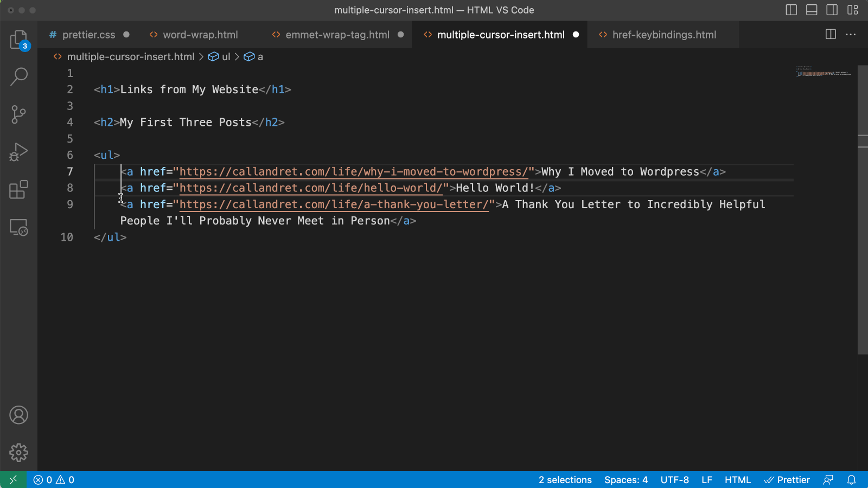
Task: Open the Extensions view
Action: click(x=18, y=190)
